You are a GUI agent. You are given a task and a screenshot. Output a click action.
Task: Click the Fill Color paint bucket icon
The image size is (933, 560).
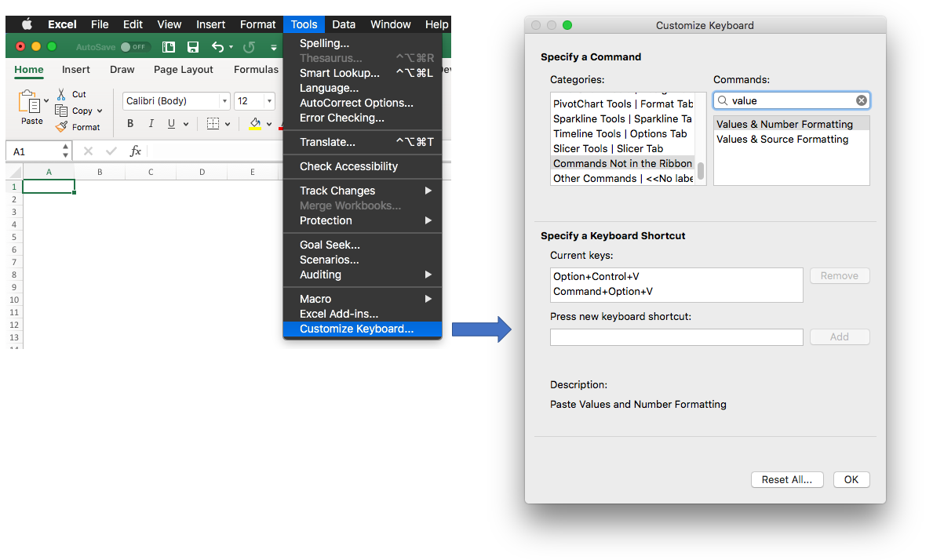click(255, 124)
